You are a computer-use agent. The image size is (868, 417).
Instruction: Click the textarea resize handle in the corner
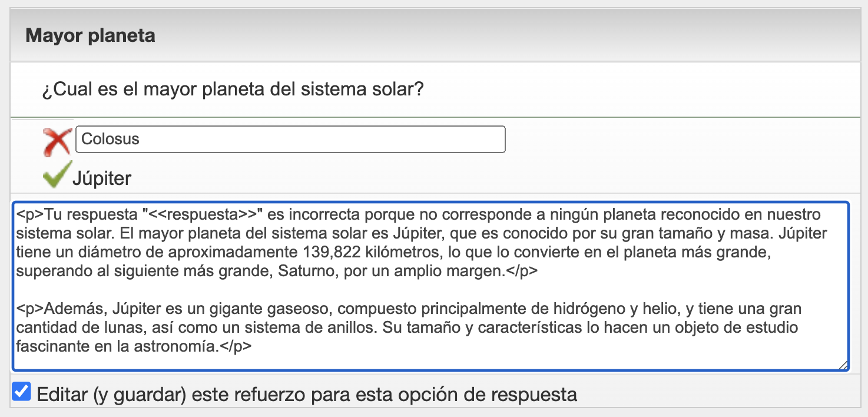(844, 365)
